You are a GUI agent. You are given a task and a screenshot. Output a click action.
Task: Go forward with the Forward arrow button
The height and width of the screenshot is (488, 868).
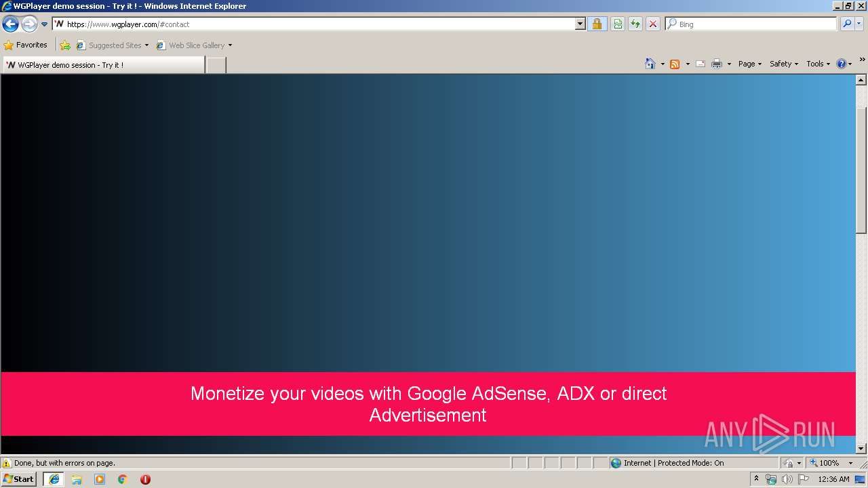[x=29, y=24]
